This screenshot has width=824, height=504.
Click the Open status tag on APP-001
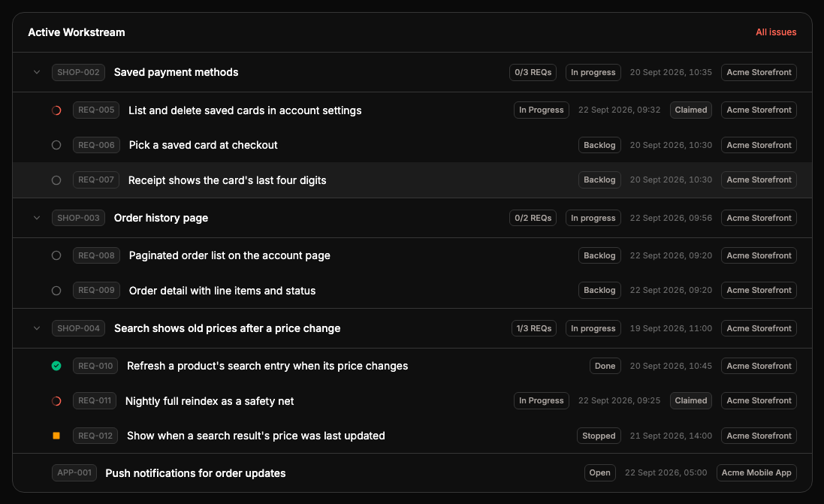[x=599, y=472]
